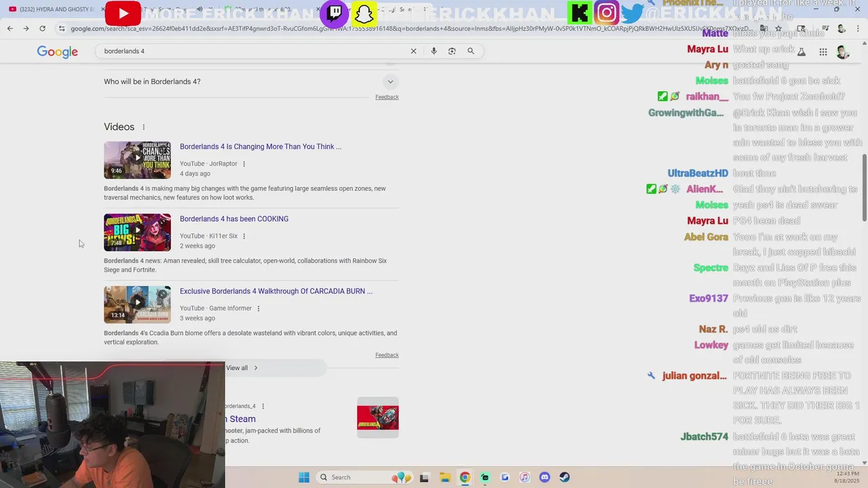Open the Google apps grid

tap(823, 52)
